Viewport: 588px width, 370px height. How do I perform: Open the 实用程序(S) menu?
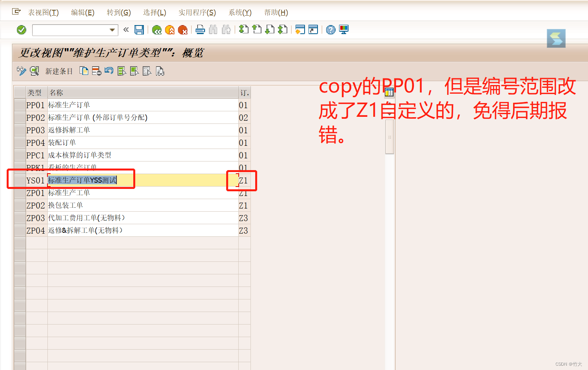[198, 12]
